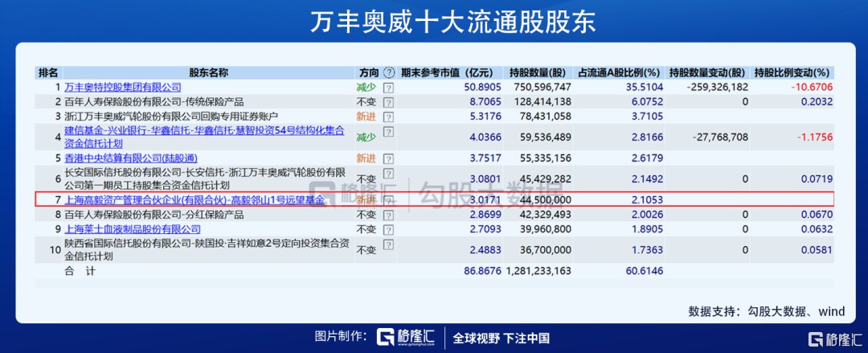Click the question icon in the 建信基金 row
This screenshot has height=353, width=868.
point(389,132)
